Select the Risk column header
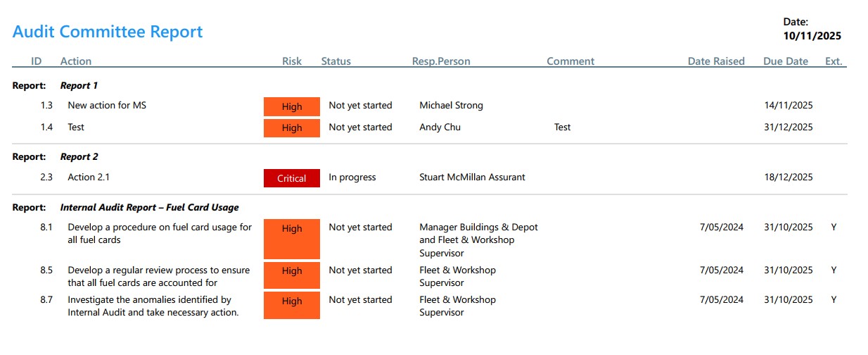Viewport: 868px width, 355px height. (292, 61)
